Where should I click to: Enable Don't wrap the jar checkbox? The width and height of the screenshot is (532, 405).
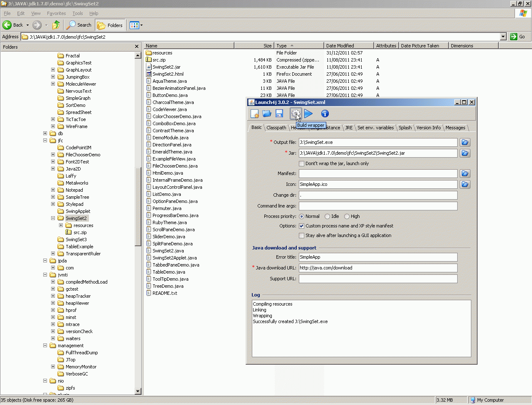pos(302,163)
